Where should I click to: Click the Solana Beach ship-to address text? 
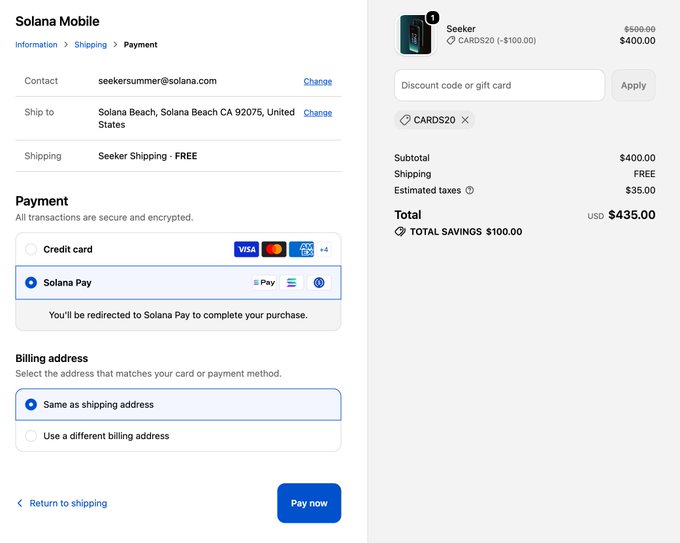pyautogui.click(x=196, y=118)
